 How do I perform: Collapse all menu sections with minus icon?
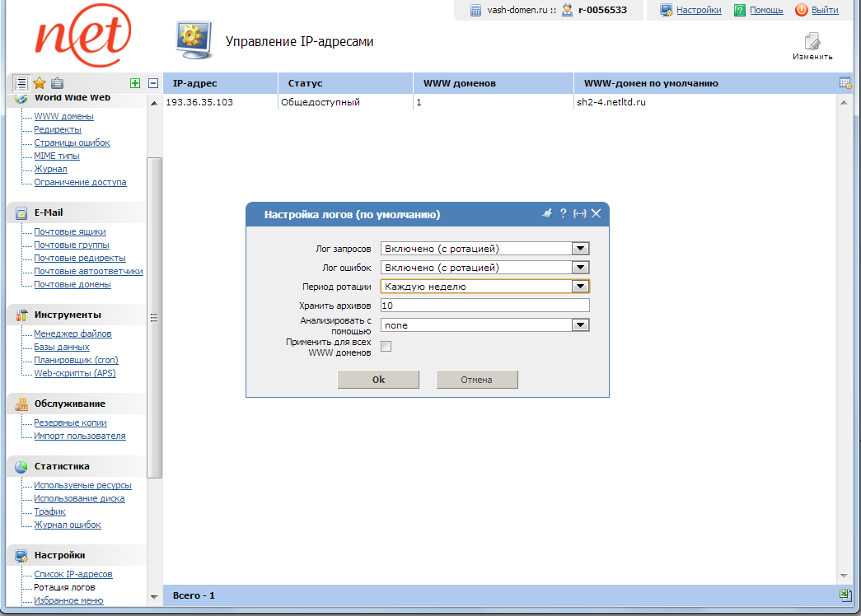coord(153,83)
